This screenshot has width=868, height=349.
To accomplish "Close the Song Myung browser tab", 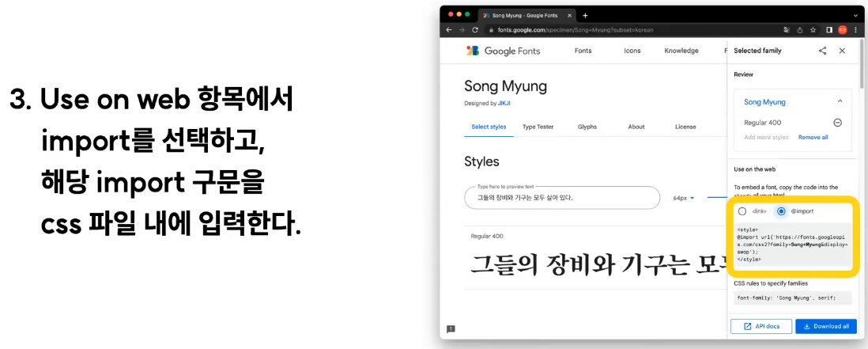I will pyautogui.click(x=569, y=16).
